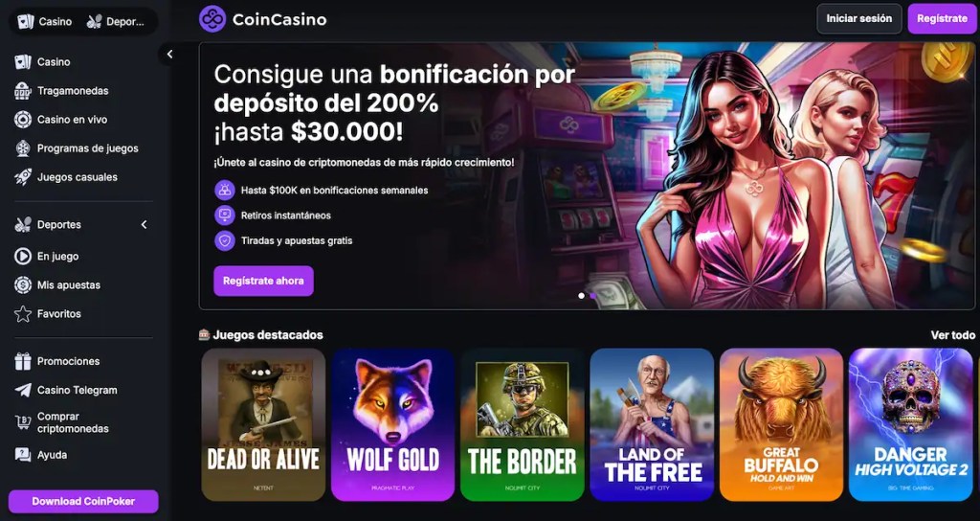980x521 pixels.
Task: Open Programas de juegos wheel icon
Action: tap(23, 148)
